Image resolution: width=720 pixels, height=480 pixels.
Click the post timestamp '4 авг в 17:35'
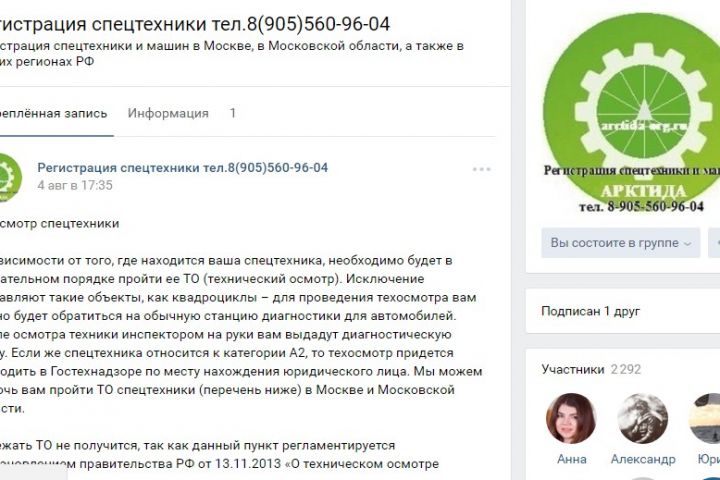[75, 185]
